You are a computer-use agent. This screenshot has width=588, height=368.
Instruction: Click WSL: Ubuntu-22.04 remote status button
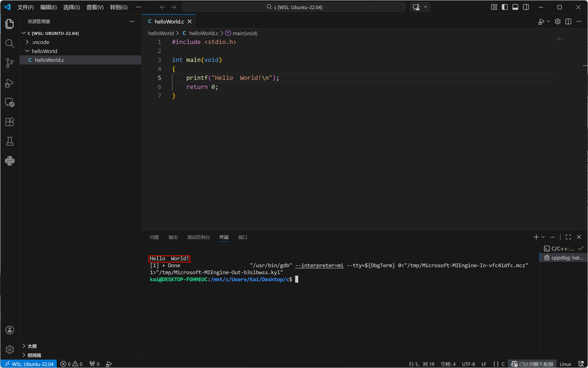click(29, 364)
